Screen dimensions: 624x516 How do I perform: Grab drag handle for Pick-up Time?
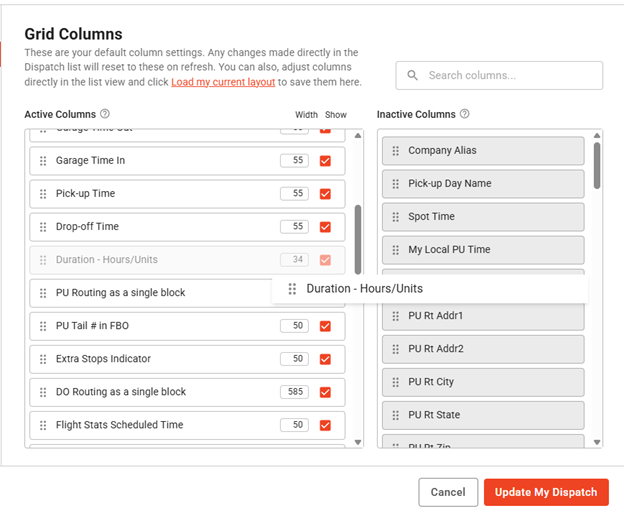(43, 194)
